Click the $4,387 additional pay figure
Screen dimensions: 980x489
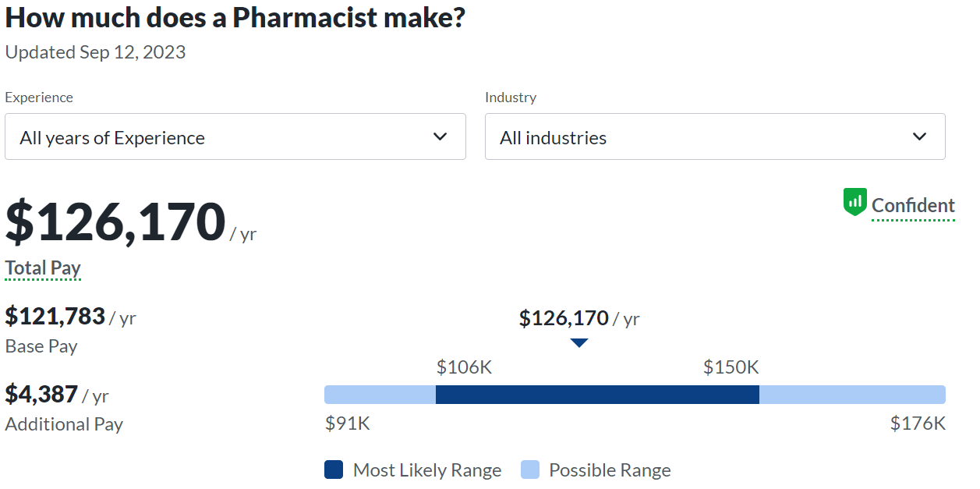pos(41,395)
